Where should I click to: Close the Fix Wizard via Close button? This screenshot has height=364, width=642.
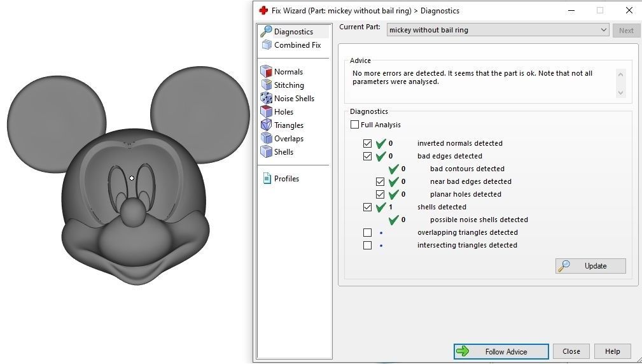[x=571, y=351]
